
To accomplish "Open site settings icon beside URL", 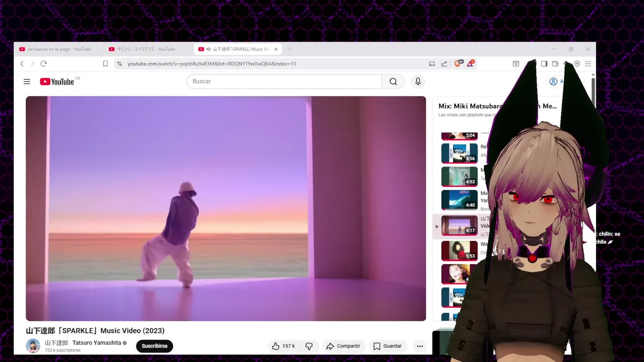I will [119, 64].
